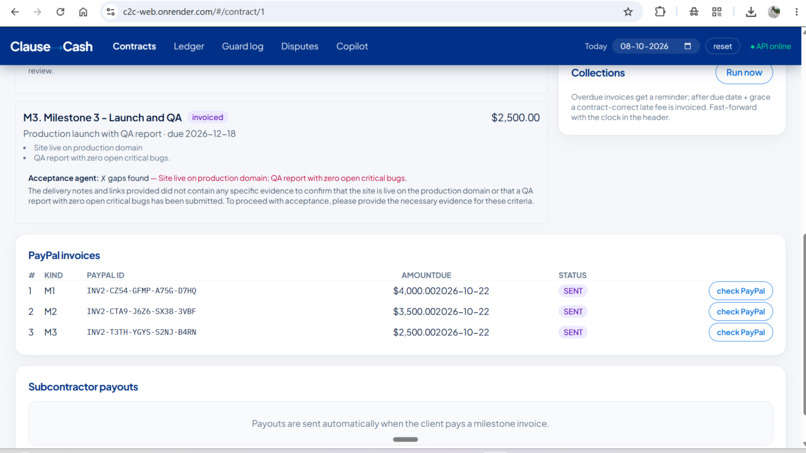806x453 pixels.
Task: Click the invoiced badge on Milestone 3
Action: (x=207, y=117)
